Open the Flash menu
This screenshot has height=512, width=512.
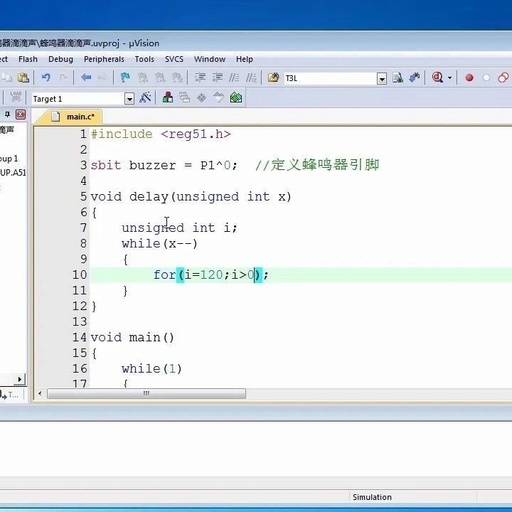pos(28,59)
